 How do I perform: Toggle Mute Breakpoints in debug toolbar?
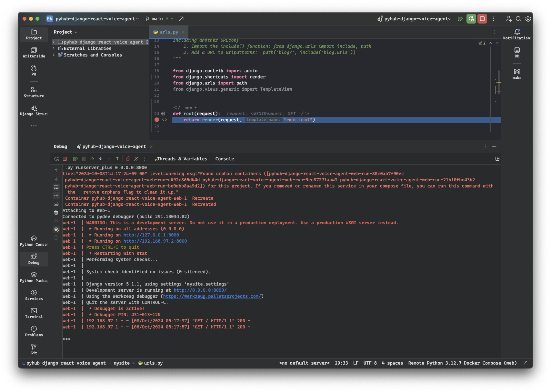[x=136, y=159]
